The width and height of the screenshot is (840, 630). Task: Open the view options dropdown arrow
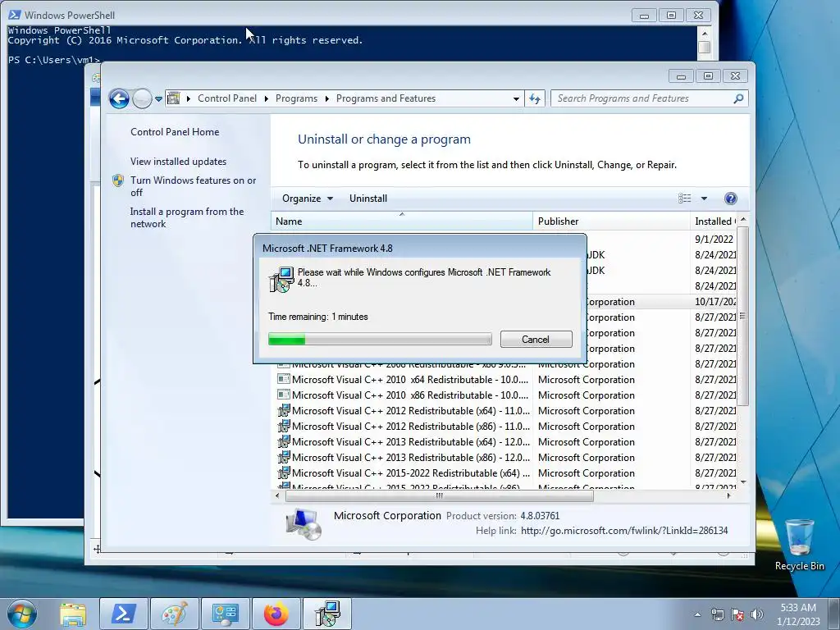coord(704,199)
